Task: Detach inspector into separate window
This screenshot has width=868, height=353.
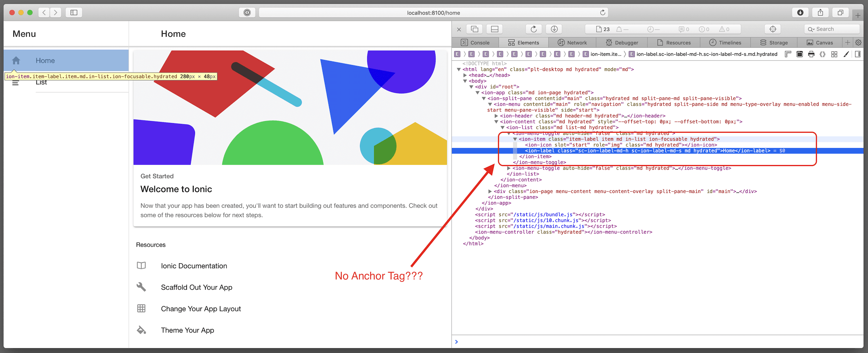Action: click(x=475, y=29)
